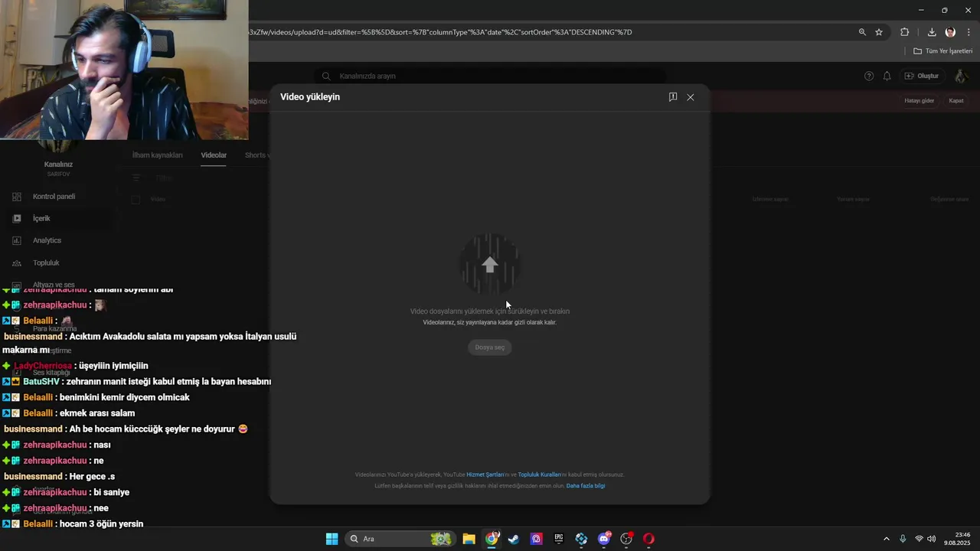This screenshot has height=551, width=980.
Task: Open Chrome's three-dot menu
Action: pyautogui.click(x=969, y=32)
